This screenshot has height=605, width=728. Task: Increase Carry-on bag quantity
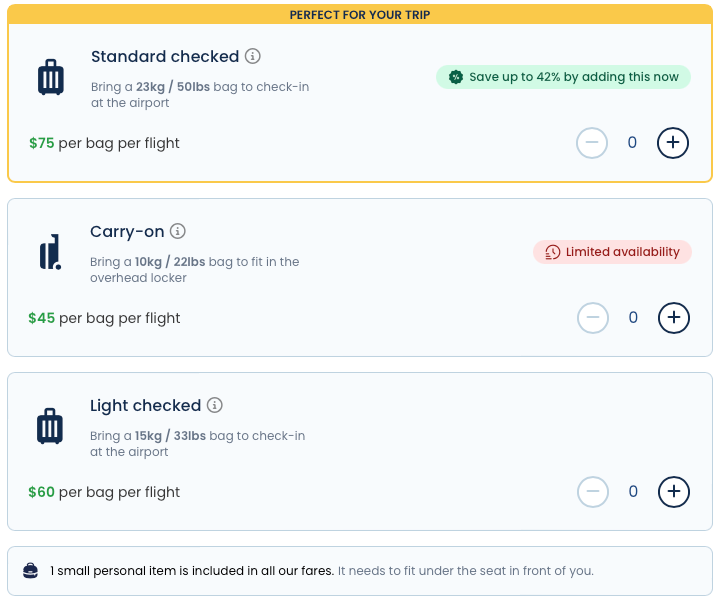pyautogui.click(x=674, y=318)
